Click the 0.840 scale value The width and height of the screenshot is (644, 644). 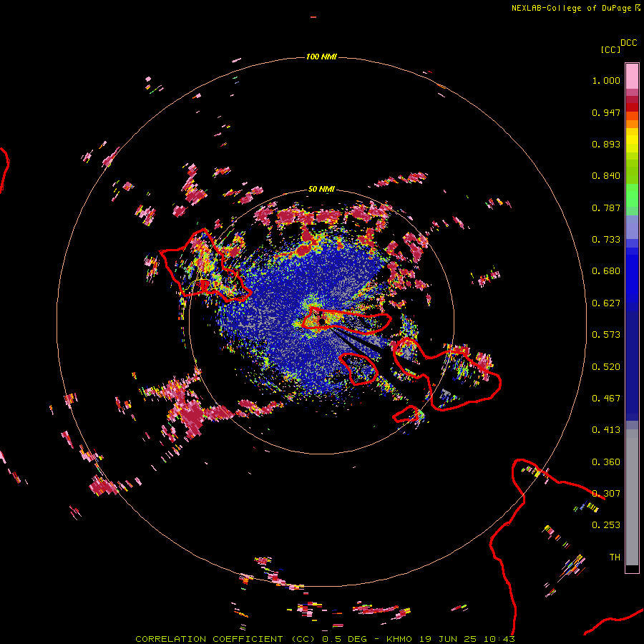[606, 176]
